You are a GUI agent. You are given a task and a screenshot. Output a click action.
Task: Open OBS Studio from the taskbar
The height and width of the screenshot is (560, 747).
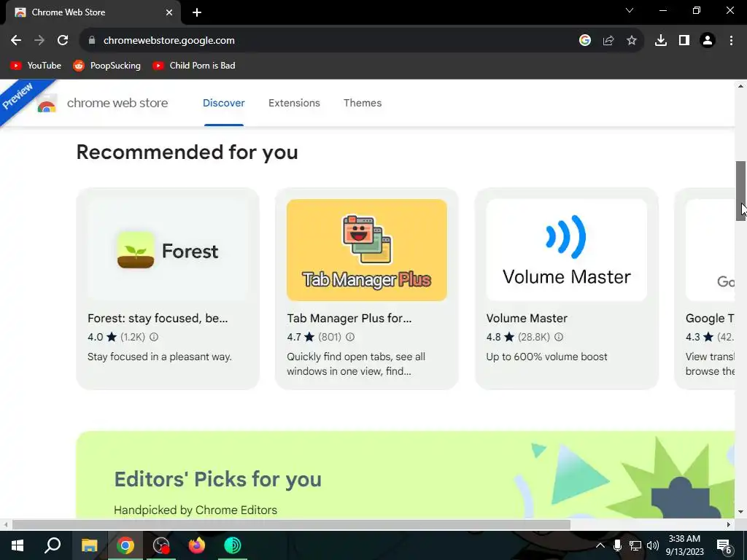pyautogui.click(x=161, y=545)
